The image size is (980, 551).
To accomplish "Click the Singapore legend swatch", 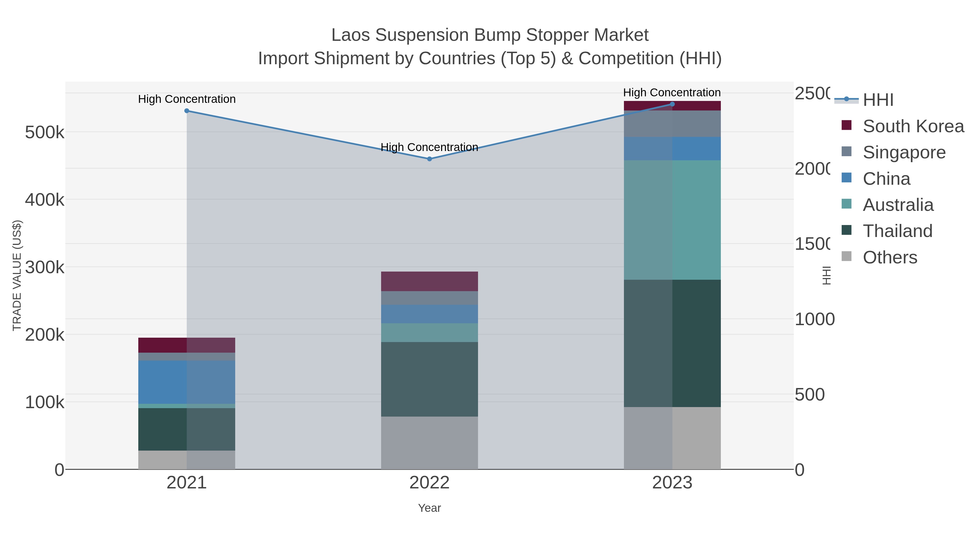I will pyautogui.click(x=846, y=151).
